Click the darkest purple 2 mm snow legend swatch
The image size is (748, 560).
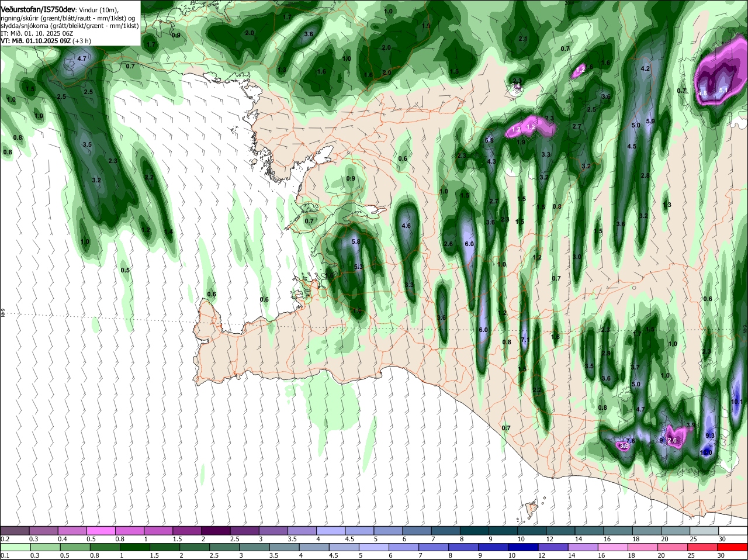216,530
